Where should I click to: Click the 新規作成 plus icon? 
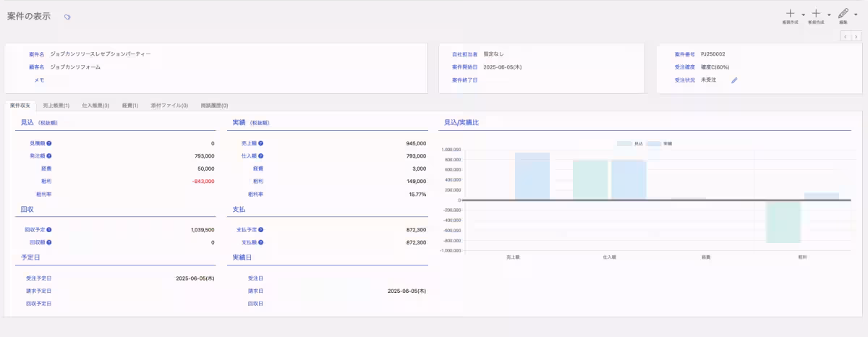coord(816,13)
